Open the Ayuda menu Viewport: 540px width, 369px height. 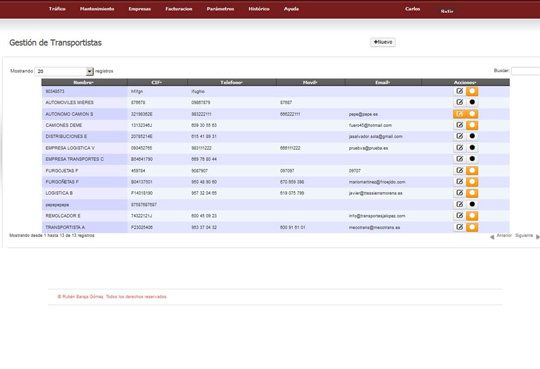coord(291,9)
